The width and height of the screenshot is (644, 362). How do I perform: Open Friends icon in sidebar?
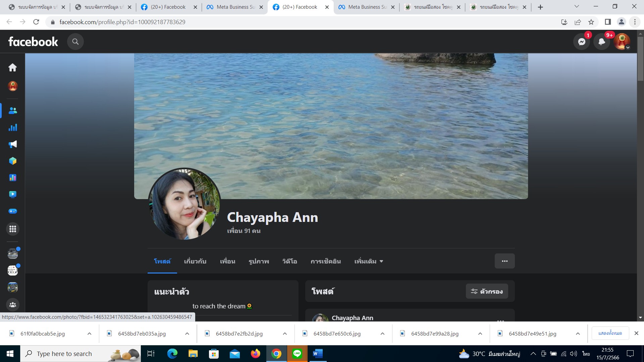13,111
